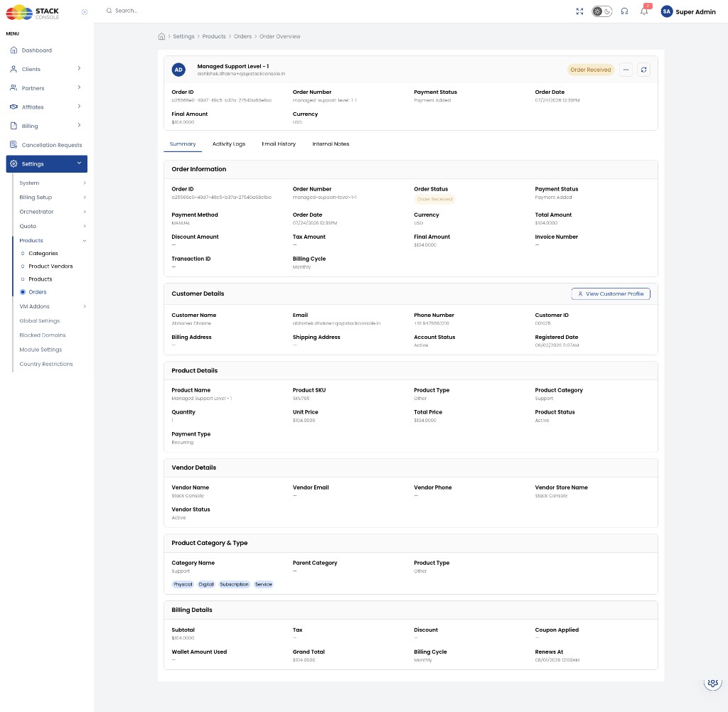The width and height of the screenshot is (728, 712).
Task: Click 'SKU765' product SKU value
Action: [301, 398]
